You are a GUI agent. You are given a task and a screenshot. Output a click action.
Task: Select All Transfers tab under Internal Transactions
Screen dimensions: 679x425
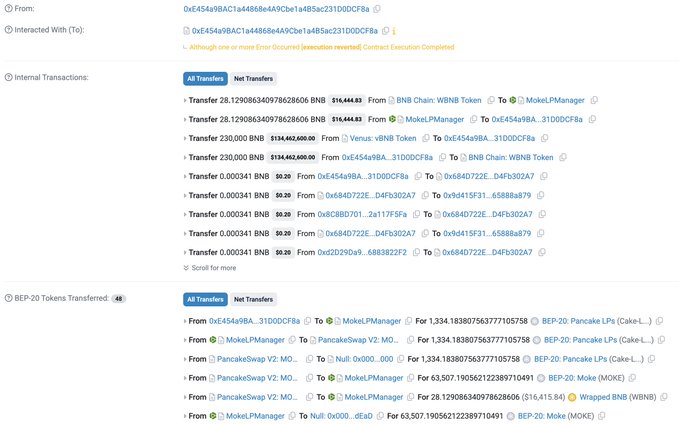pyautogui.click(x=205, y=78)
